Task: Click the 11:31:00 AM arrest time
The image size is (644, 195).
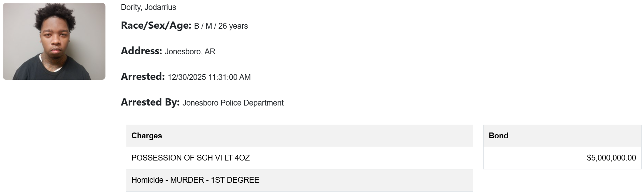Action: pyautogui.click(x=229, y=78)
